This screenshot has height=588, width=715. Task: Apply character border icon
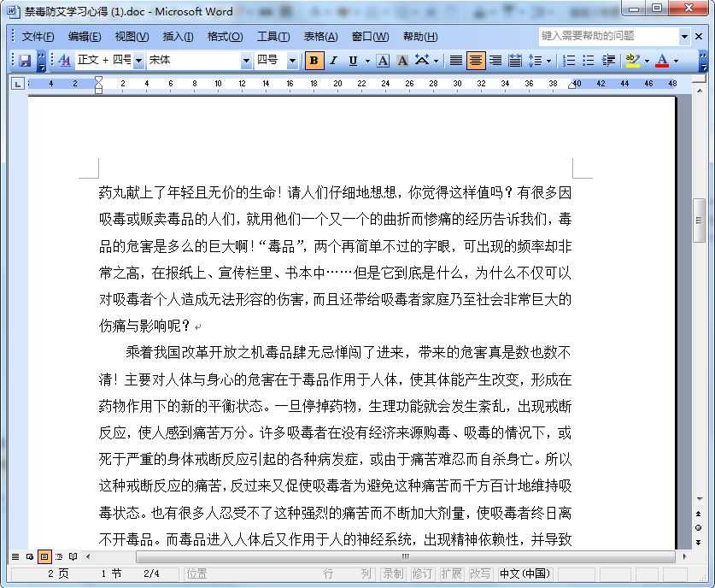click(383, 60)
